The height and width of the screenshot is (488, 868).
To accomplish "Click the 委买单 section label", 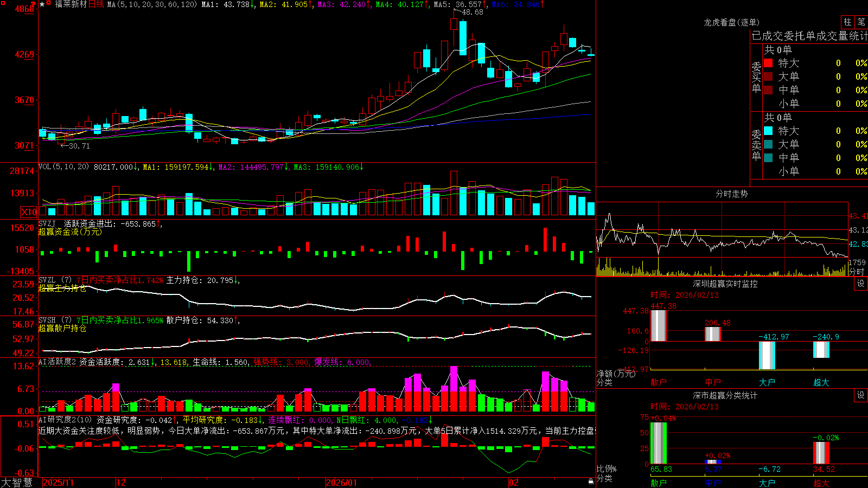I will [x=756, y=78].
